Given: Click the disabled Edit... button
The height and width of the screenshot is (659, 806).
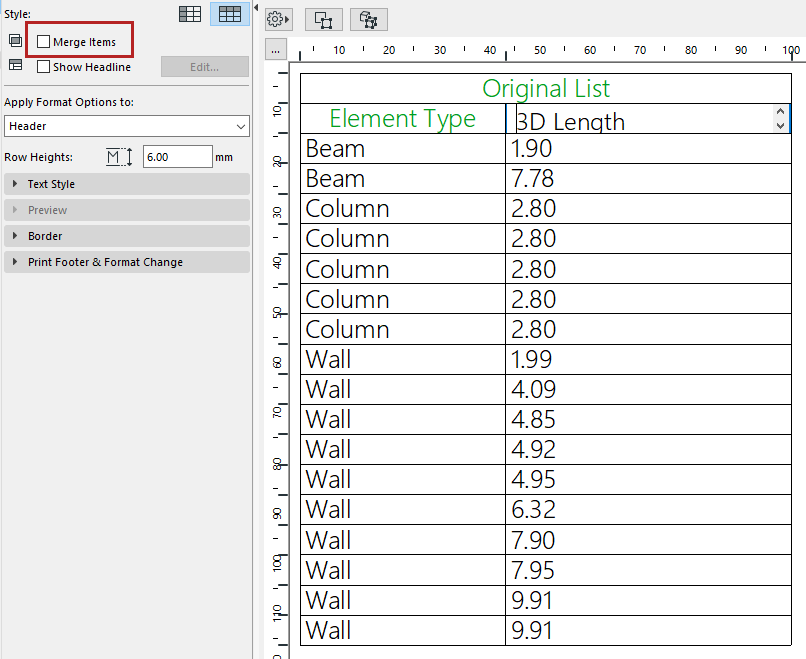Looking at the screenshot, I should pos(205,67).
